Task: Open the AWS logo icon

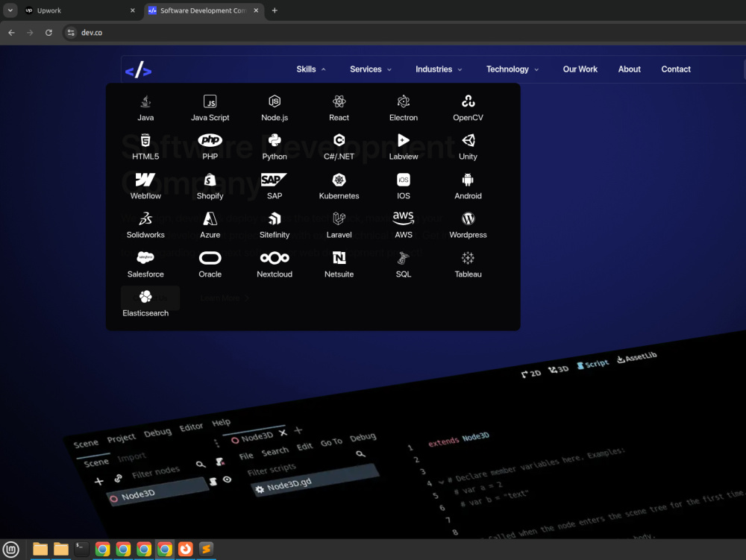Action: coord(404,218)
